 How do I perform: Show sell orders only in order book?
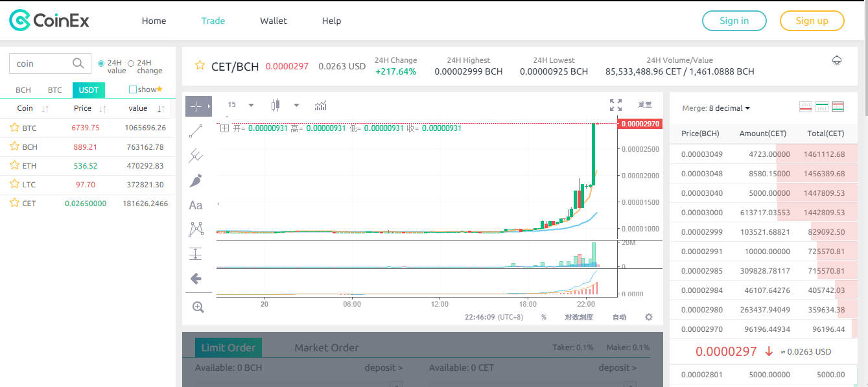[x=806, y=107]
